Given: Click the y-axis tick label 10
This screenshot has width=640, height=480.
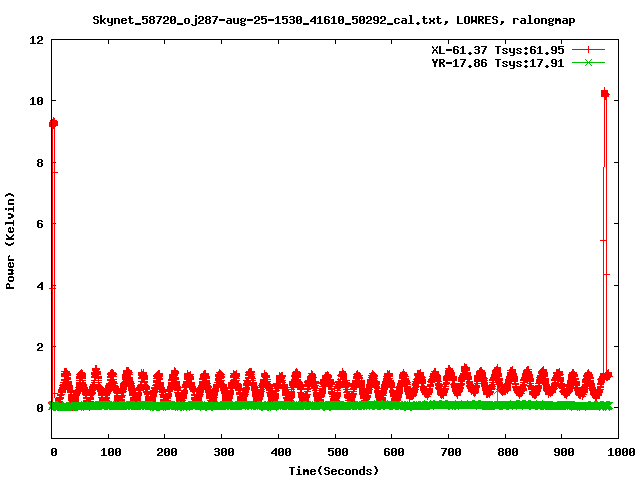Looking at the screenshot, I should point(36,101).
